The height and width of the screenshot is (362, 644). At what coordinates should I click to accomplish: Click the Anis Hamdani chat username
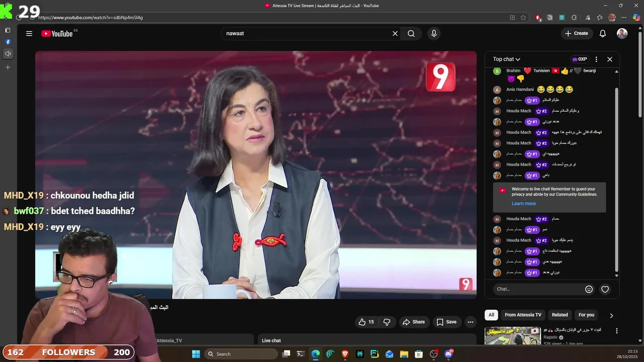point(520,89)
